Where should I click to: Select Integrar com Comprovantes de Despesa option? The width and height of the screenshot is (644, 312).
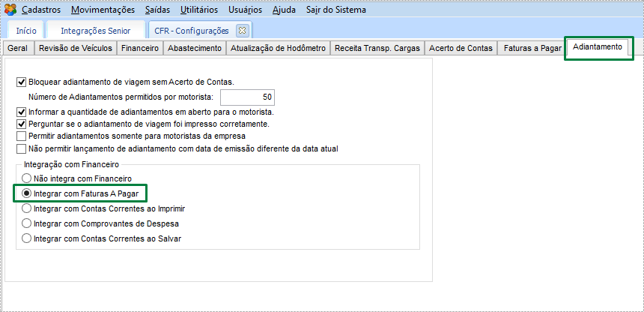pos(27,224)
